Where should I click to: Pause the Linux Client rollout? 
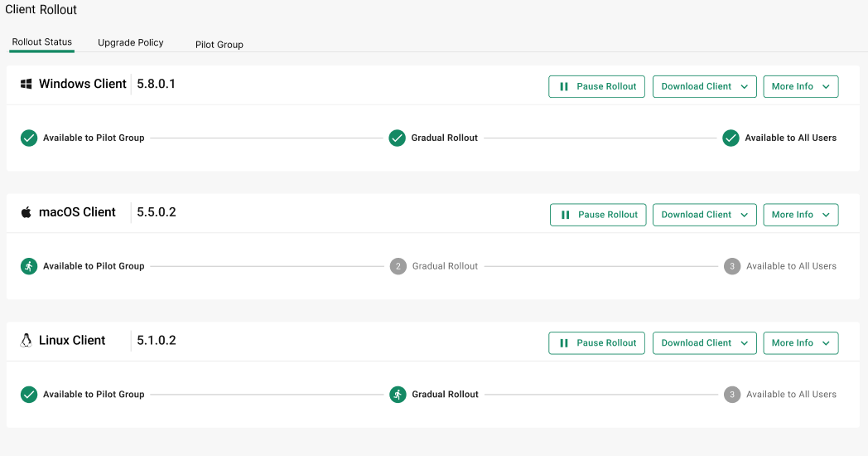pyautogui.click(x=596, y=343)
